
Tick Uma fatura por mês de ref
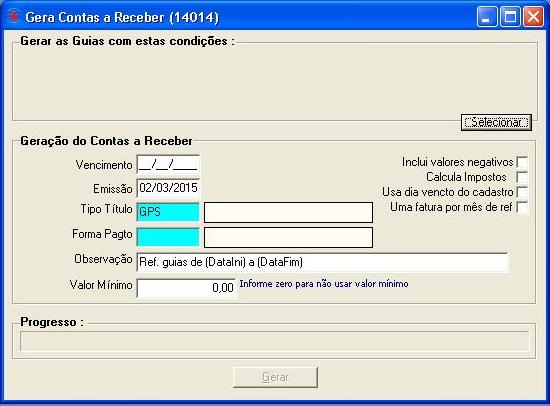pyautogui.click(x=523, y=207)
